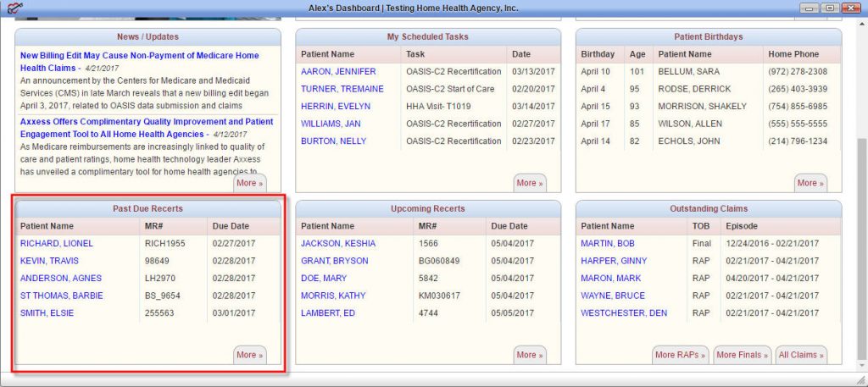Click More button under Patient Birthdays
This screenshot has height=387, width=868.
pos(810,183)
